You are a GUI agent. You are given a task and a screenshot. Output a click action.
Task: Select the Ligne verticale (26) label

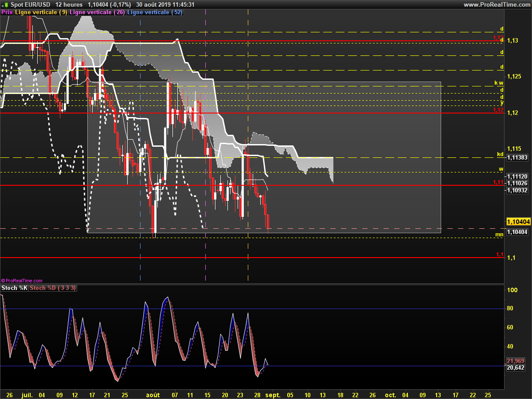[x=97, y=12]
